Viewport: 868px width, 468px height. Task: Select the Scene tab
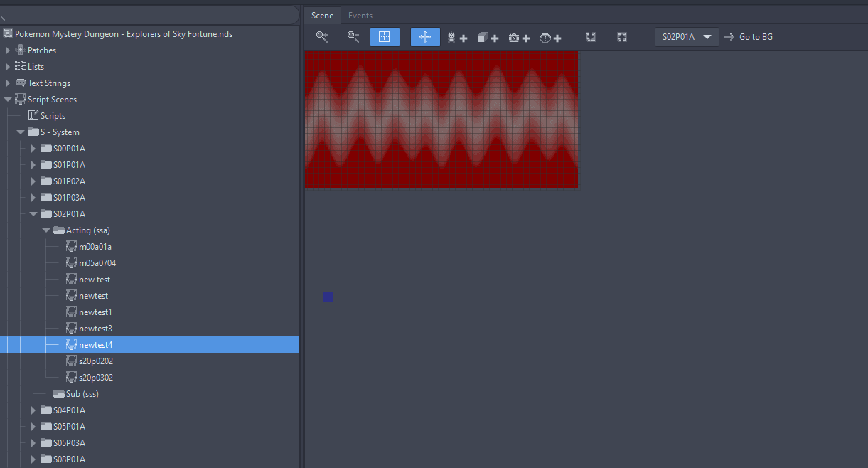click(322, 16)
